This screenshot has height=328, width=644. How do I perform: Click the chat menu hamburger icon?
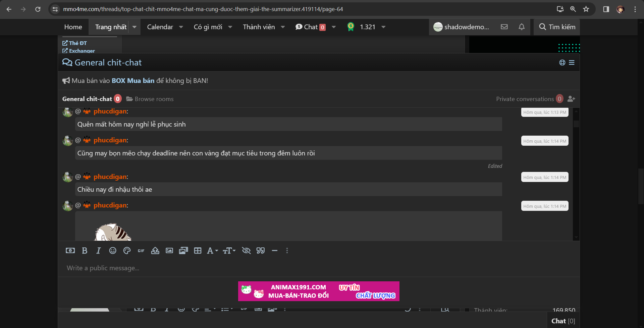coord(572,63)
